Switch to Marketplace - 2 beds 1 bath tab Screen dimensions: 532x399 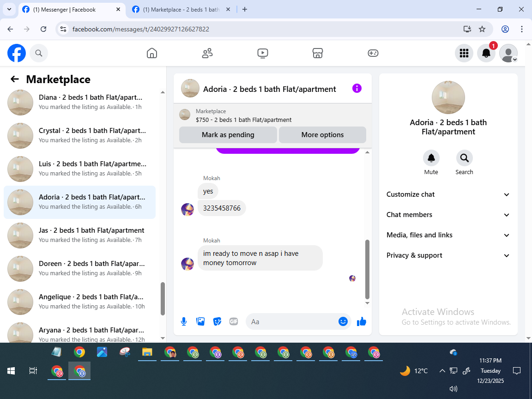tap(181, 10)
